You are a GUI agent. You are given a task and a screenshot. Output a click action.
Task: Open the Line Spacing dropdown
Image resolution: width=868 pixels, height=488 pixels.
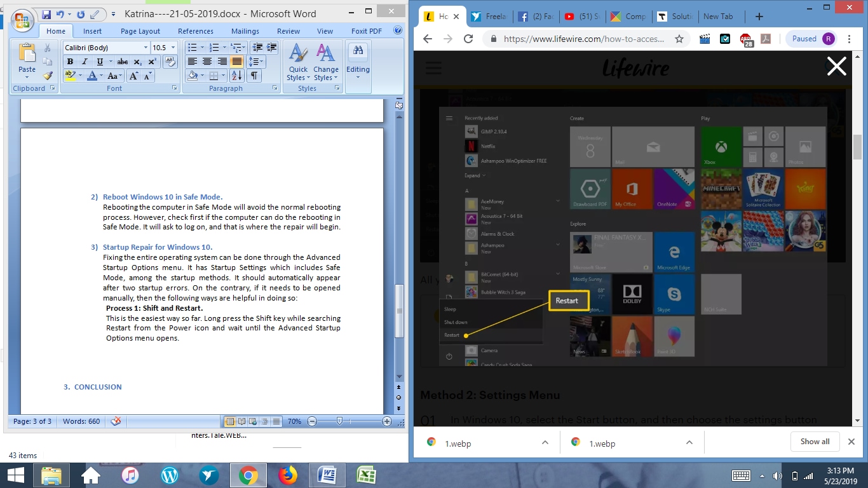pos(255,62)
